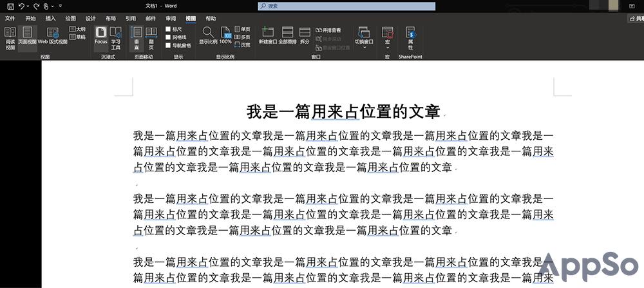
Task: Toggle touch/mouse mode icon in quick access
Action: click(x=46, y=6)
